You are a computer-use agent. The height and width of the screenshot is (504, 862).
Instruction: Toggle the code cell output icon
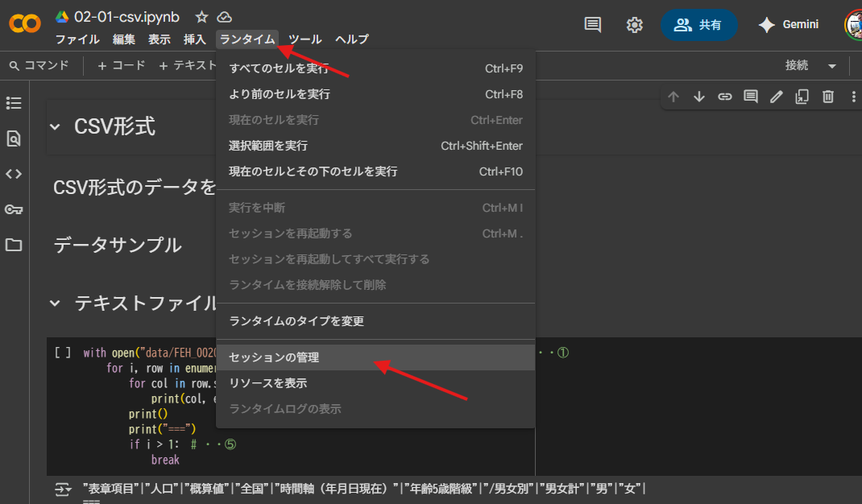[63, 489]
